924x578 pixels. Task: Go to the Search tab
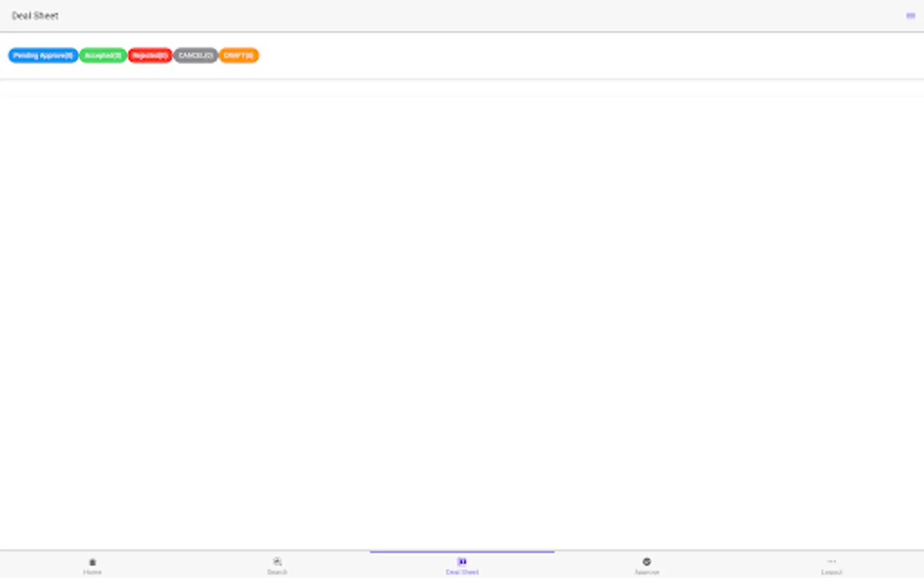click(277, 566)
